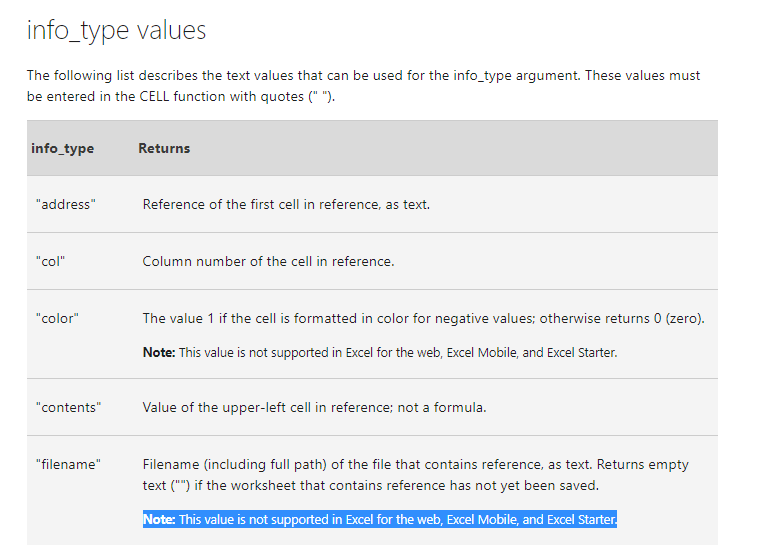The image size is (763, 545).
Task: Click the "info_type values" heading
Action: (116, 31)
